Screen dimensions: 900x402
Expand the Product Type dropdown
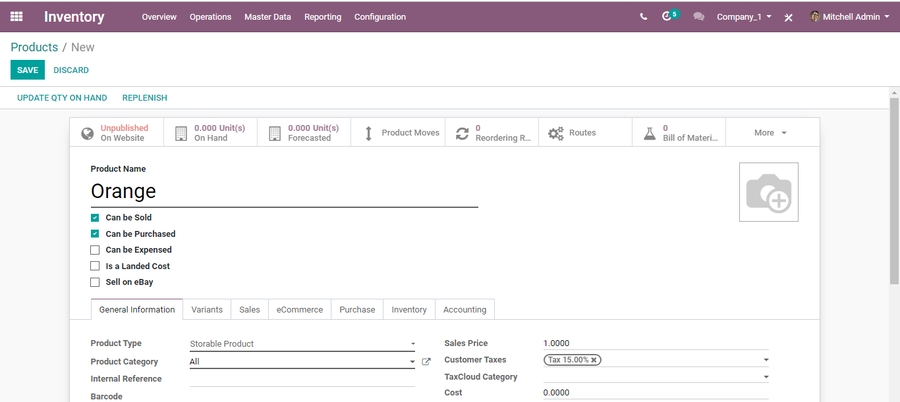pos(302,344)
